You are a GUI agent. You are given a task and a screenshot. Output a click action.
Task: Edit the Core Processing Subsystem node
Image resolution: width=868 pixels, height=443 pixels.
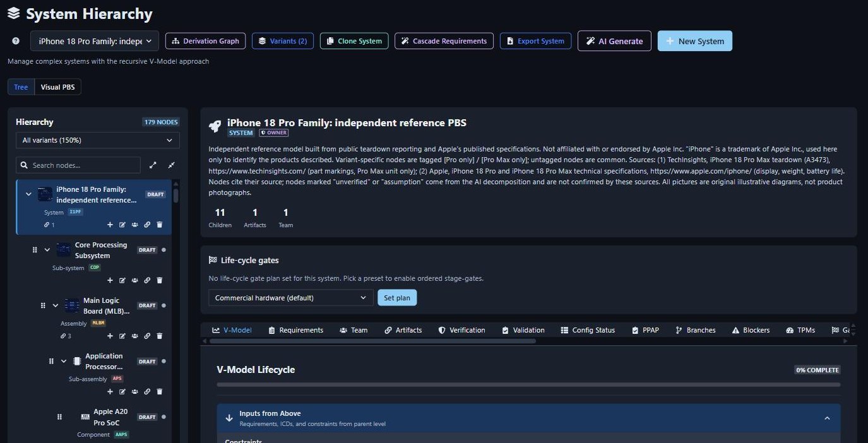(122, 280)
